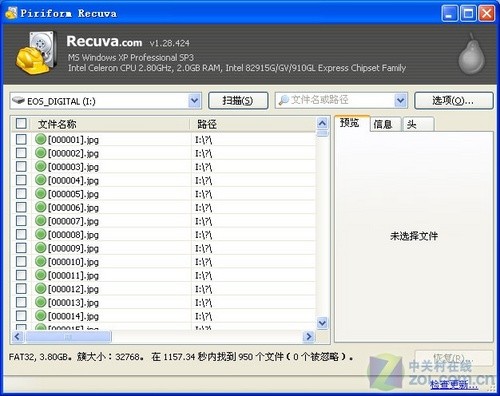
Task: Click the title bar Recuva app icon
Action: (x=11, y=13)
